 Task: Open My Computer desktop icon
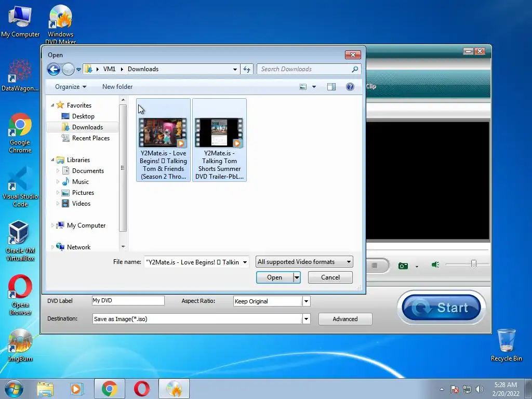20,21
